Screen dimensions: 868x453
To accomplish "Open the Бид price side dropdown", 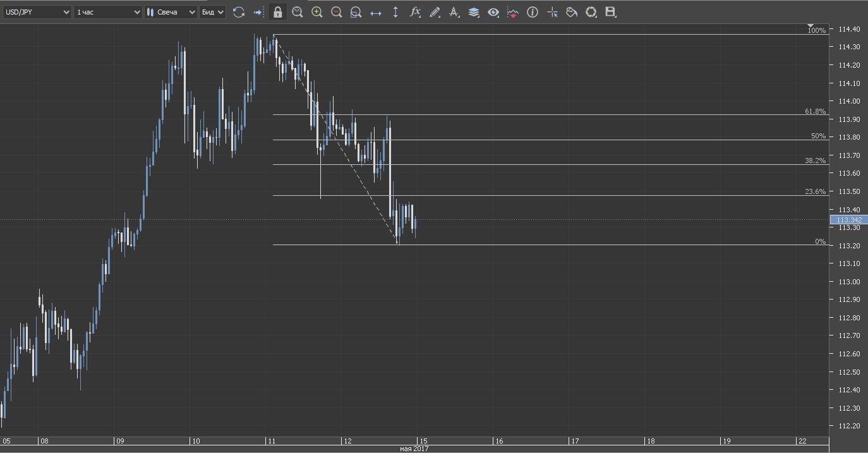I will [212, 12].
